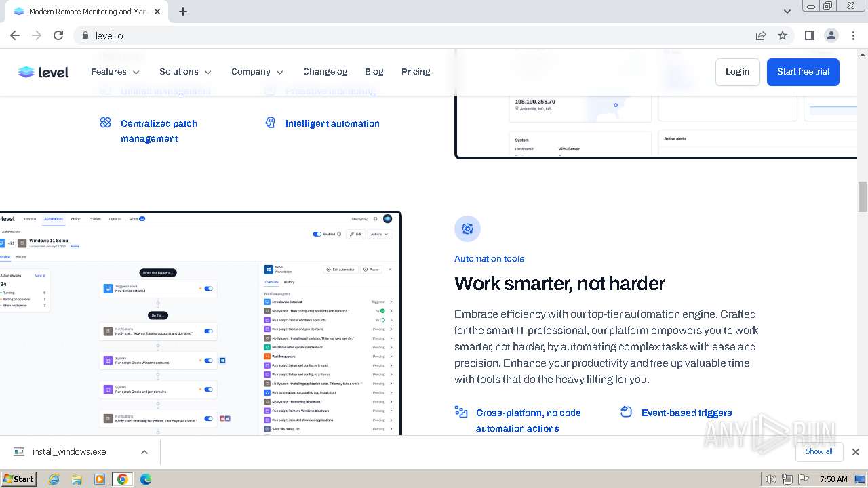The width and height of the screenshot is (868, 488).
Task: Bookmark this tab with the star icon
Action: pyautogui.click(x=783, y=35)
